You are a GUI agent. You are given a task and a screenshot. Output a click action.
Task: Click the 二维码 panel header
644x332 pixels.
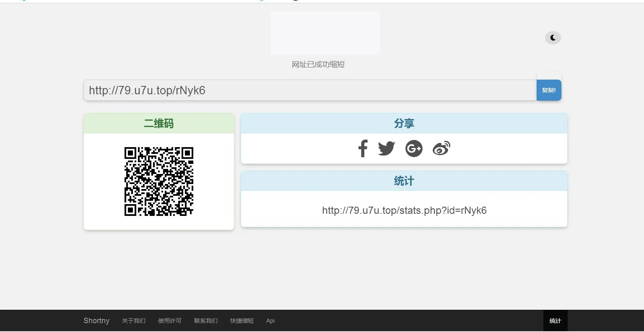point(158,123)
